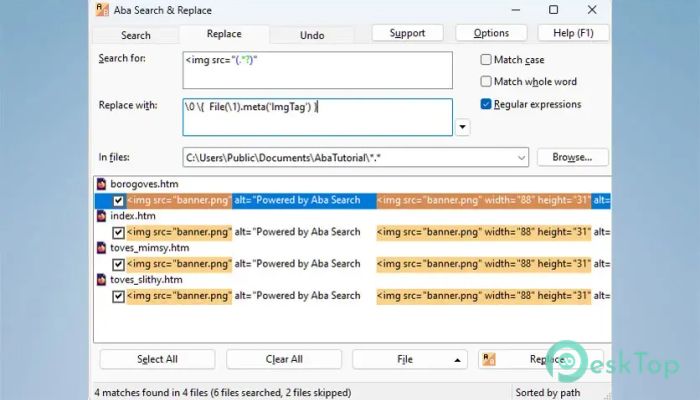Switch to the Search tab
The width and height of the screenshot is (700, 400).
(x=136, y=35)
